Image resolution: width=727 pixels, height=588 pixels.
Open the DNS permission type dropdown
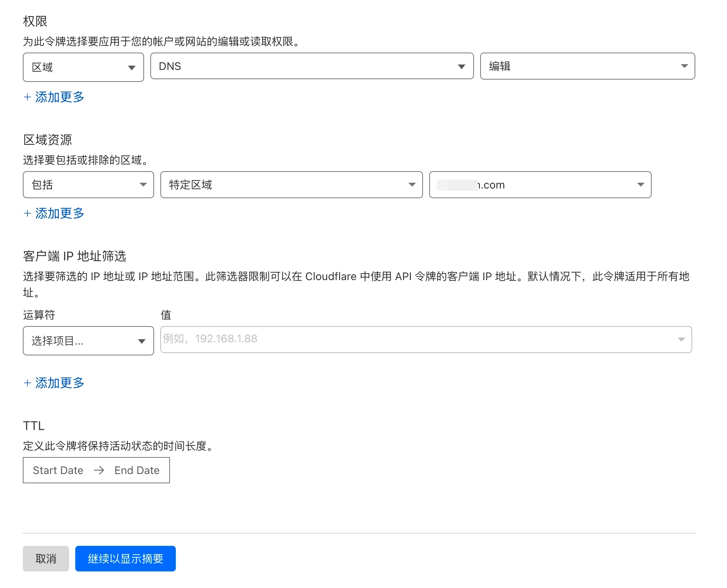point(311,66)
